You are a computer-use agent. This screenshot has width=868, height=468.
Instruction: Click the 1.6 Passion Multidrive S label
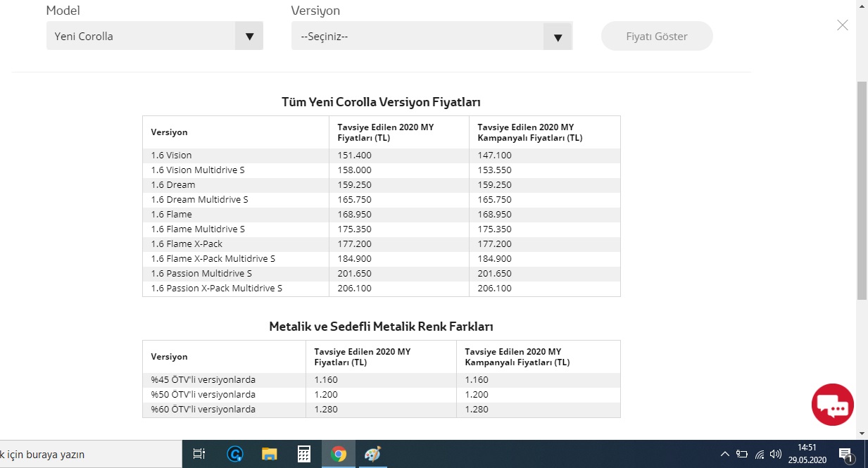pyautogui.click(x=201, y=274)
